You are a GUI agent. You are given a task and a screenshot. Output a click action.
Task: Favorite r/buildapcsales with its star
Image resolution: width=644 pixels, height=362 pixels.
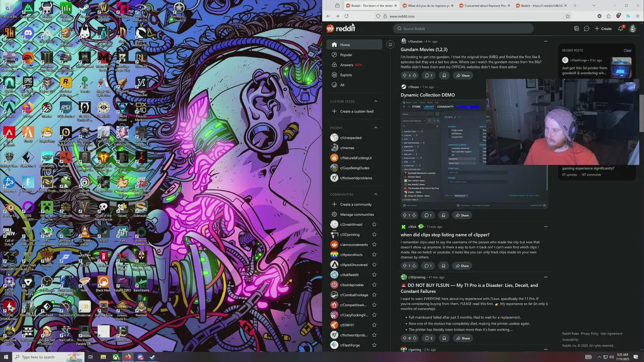(x=374, y=285)
